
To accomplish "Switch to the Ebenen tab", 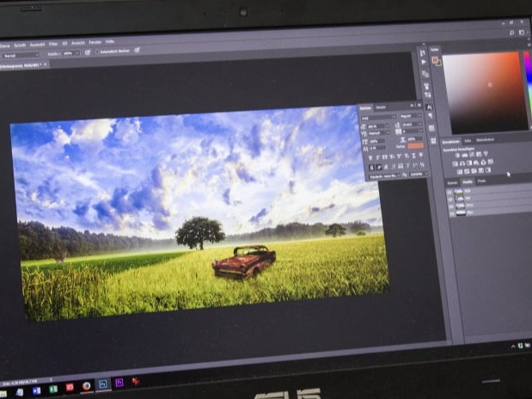I will [453, 183].
